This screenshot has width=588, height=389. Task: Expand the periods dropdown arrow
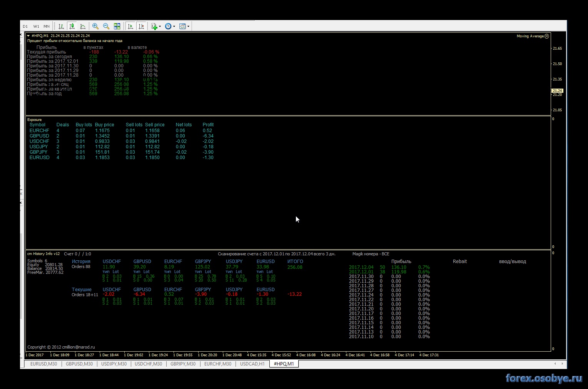174,27
